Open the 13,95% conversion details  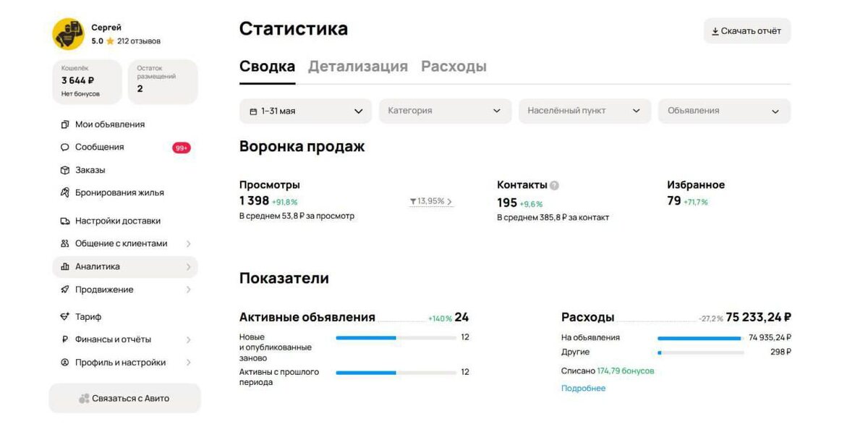point(431,201)
